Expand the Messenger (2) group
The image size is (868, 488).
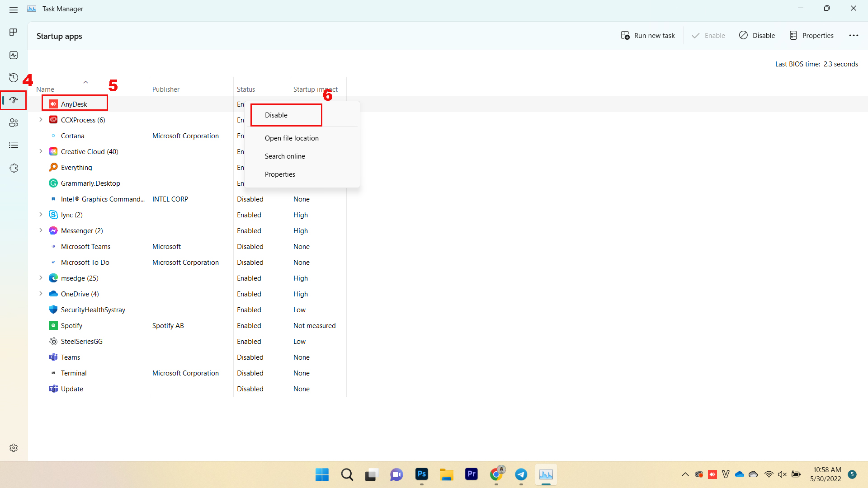click(41, 230)
